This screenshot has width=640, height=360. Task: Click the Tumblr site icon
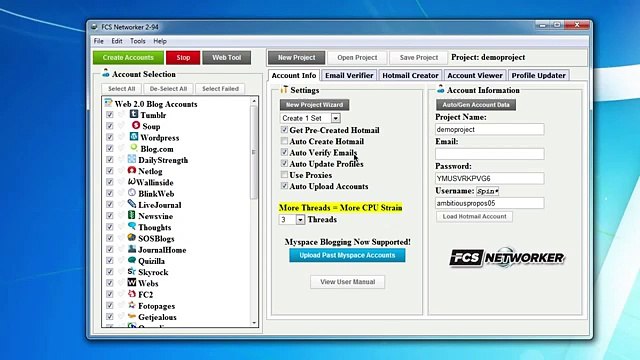pos(134,114)
